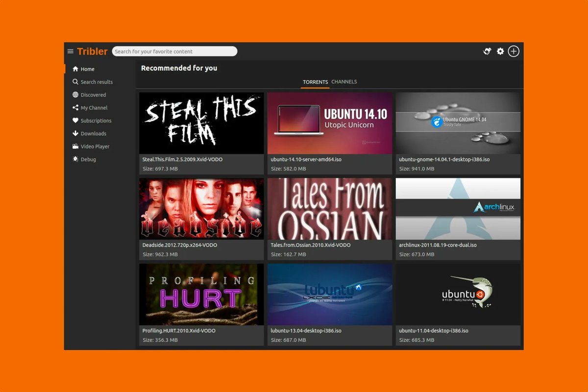Viewport: 588px width, 392px height.
Task: Click the ubuntu-gnome-14.04.1-desktop-i386.iso title
Action: tap(444, 159)
